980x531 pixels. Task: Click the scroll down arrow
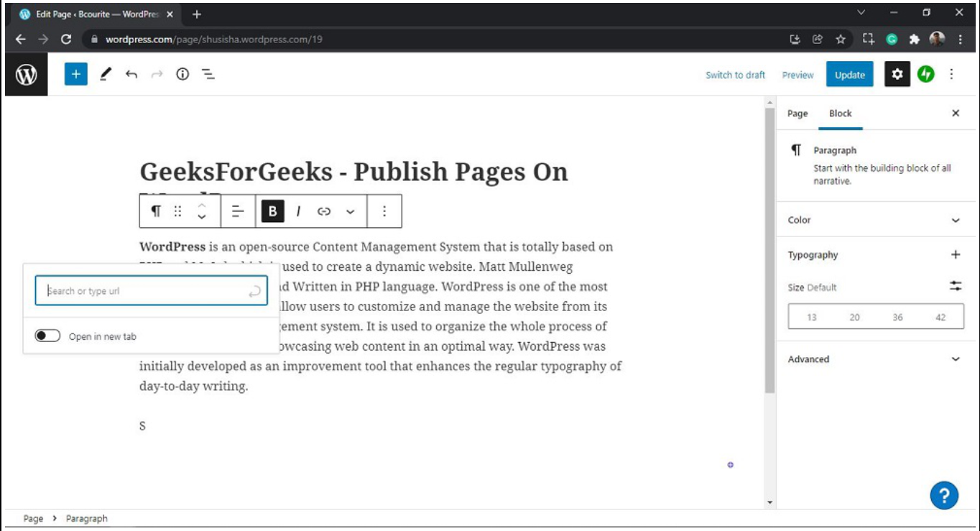point(769,502)
